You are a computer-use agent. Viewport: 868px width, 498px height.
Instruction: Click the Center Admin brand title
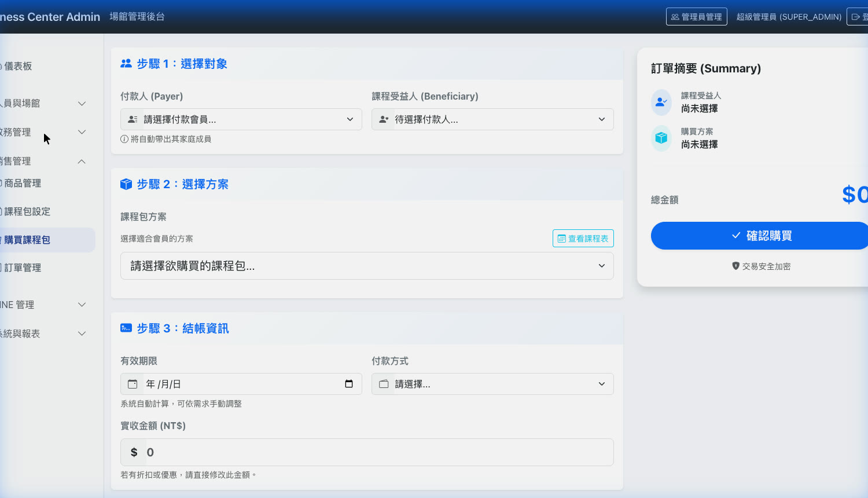(x=50, y=17)
